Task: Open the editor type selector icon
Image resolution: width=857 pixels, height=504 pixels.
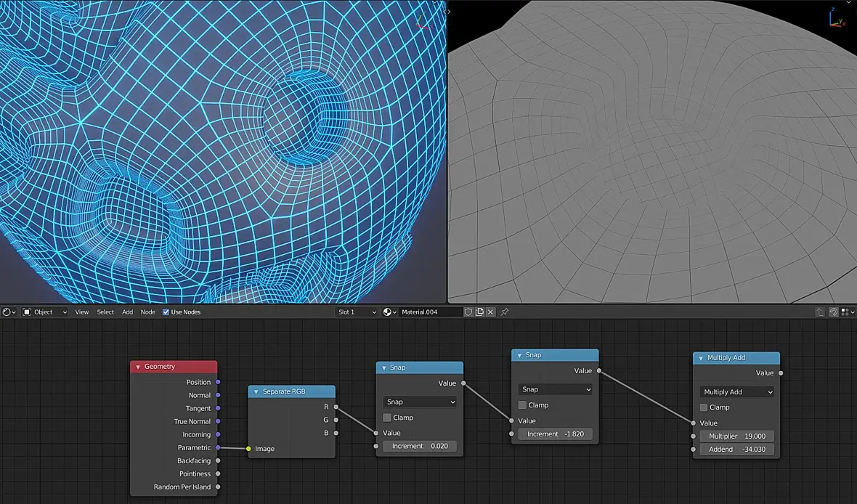Action: click(9, 312)
